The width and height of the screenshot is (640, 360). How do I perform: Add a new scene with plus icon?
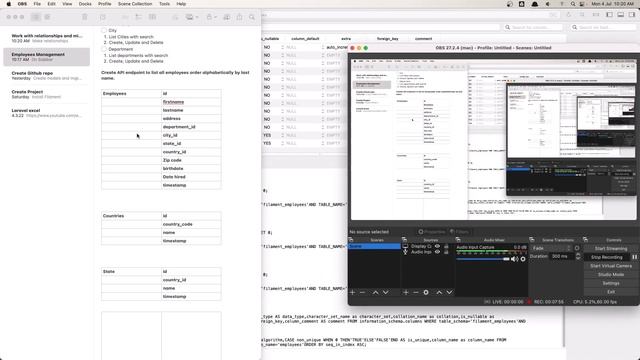(x=352, y=292)
